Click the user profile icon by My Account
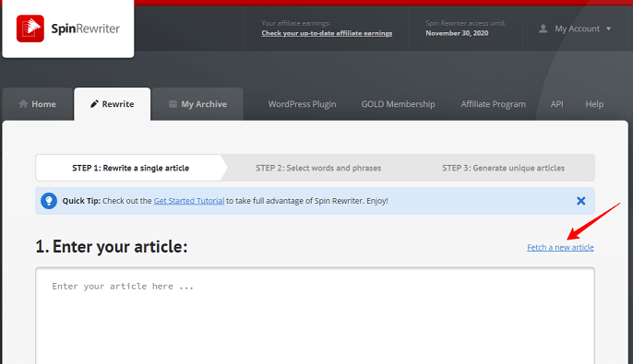 [543, 29]
